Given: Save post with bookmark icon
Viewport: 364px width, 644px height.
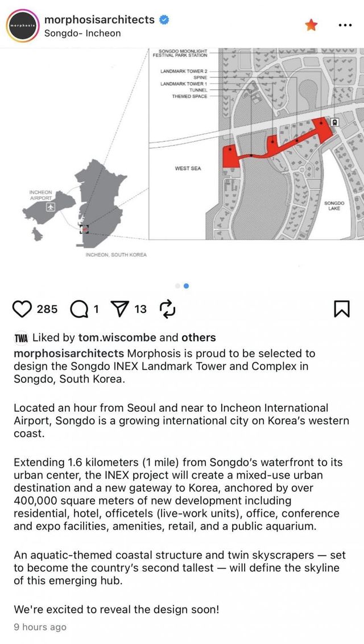Looking at the screenshot, I should pos(341,309).
